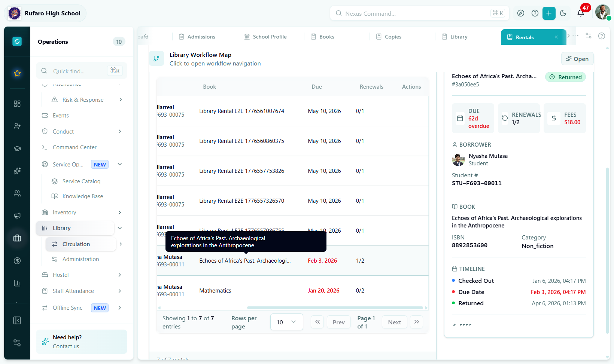Open the sliders settings icon in rail
This screenshot has width=614, height=364.
coord(17,343)
